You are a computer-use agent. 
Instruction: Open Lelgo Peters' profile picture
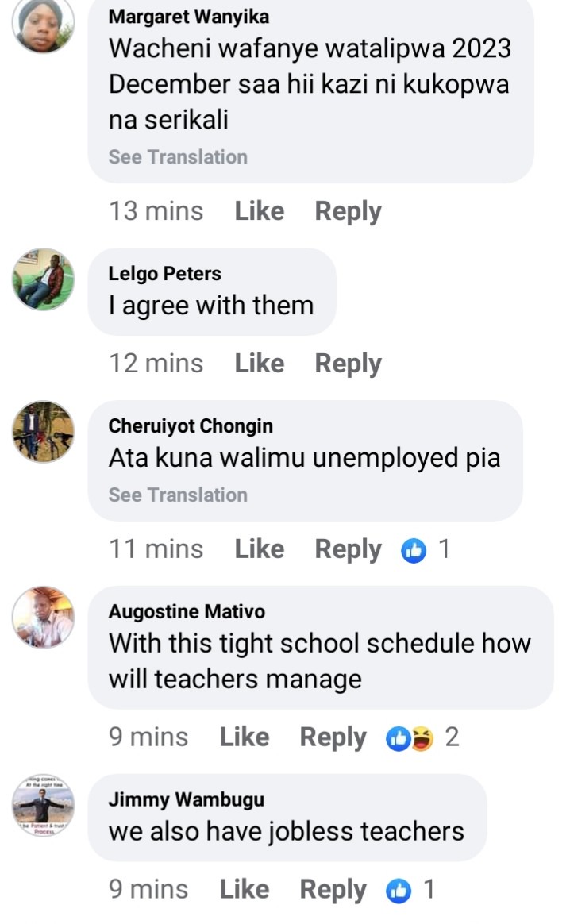point(43,279)
